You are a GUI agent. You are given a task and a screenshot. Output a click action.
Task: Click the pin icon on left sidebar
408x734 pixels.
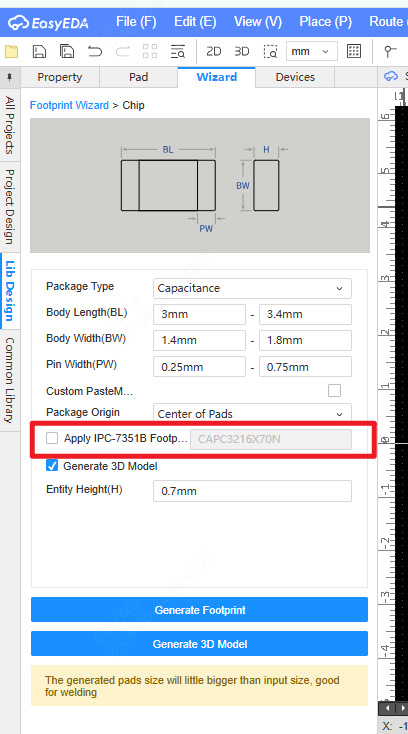[x=9, y=77]
